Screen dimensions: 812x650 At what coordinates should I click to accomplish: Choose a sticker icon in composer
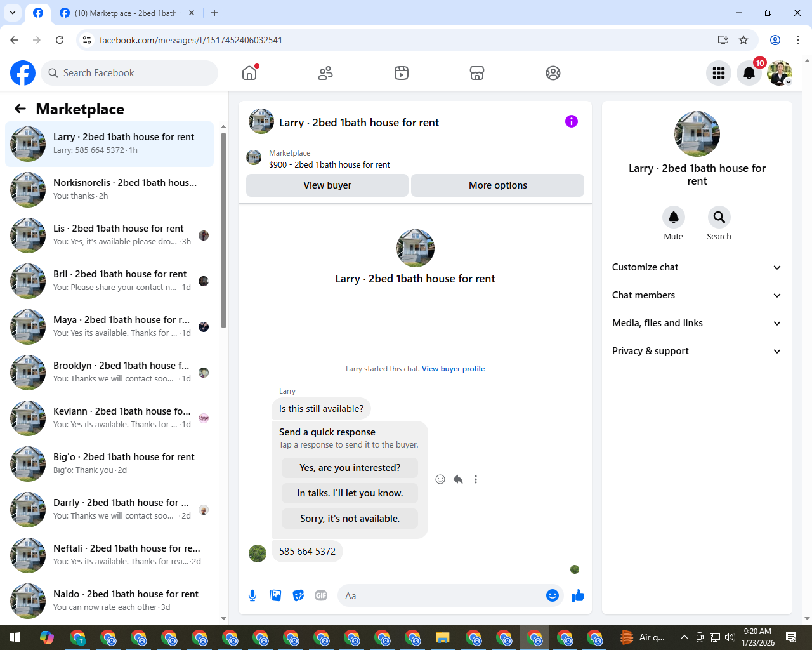tap(298, 595)
